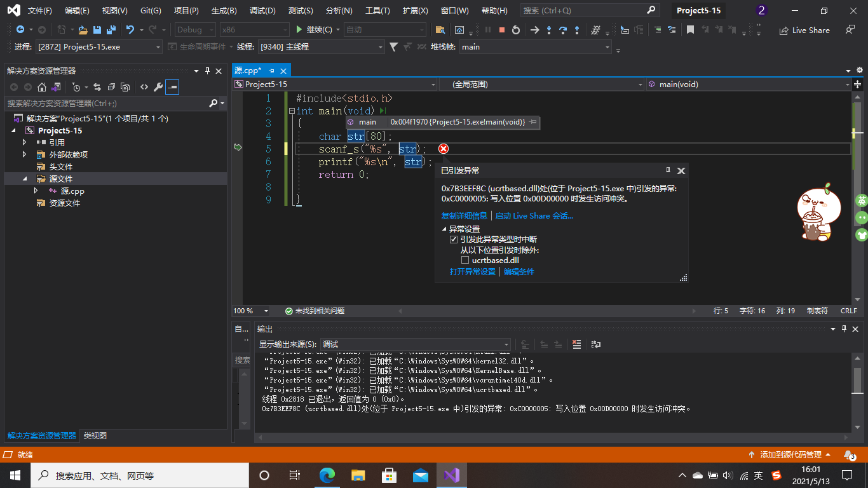This screenshot has height=488, width=868.
Task: Expand the 源.cpp file node
Action: coord(36,191)
